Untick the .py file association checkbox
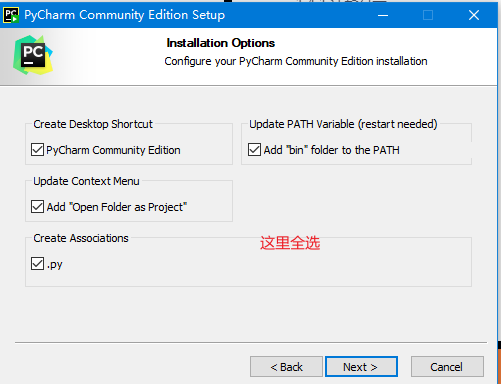The image size is (501, 384). pyautogui.click(x=37, y=264)
